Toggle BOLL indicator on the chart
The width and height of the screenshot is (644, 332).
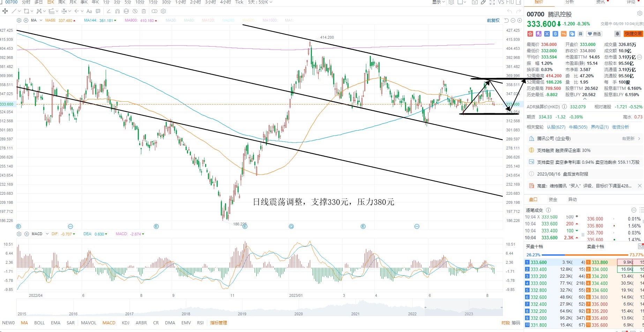39,323
